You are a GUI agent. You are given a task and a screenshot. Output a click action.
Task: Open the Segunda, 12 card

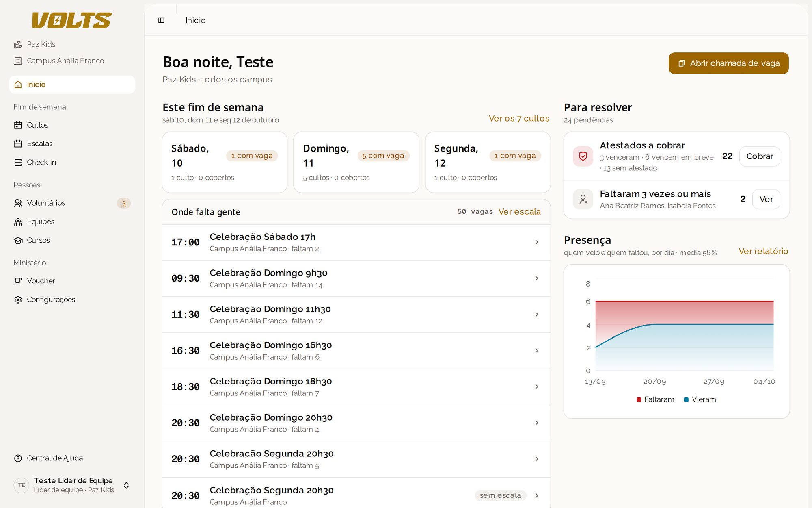click(488, 162)
